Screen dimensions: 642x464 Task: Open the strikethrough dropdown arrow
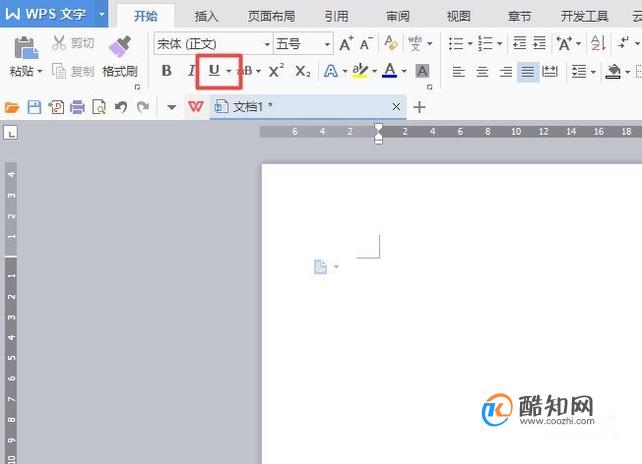point(258,71)
